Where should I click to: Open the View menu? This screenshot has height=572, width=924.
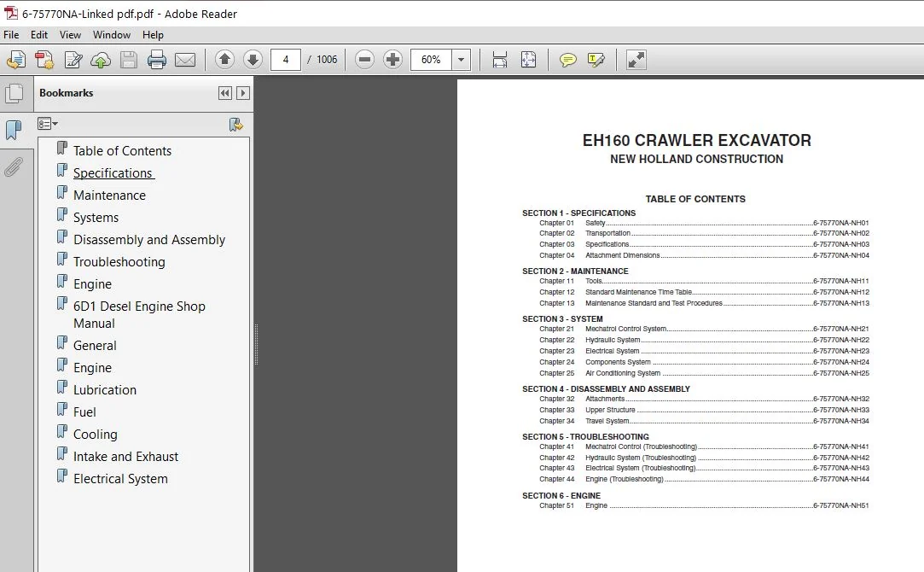pos(70,35)
